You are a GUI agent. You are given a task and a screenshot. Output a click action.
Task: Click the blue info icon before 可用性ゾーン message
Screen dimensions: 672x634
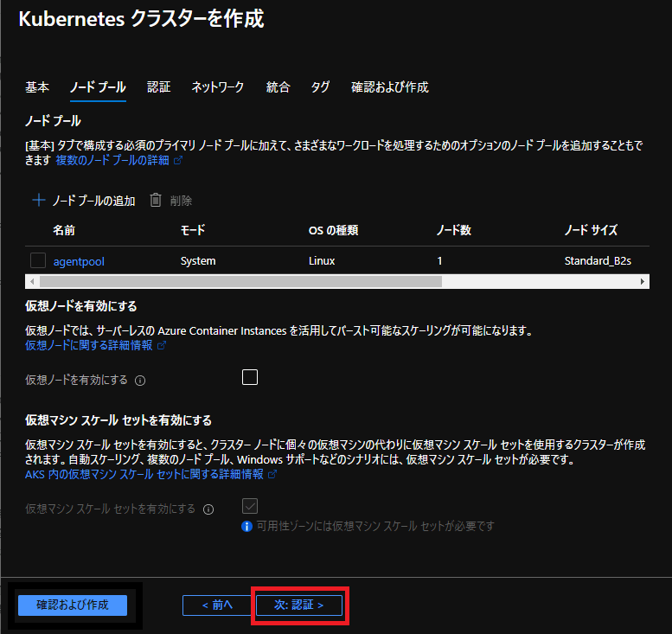[x=246, y=527]
